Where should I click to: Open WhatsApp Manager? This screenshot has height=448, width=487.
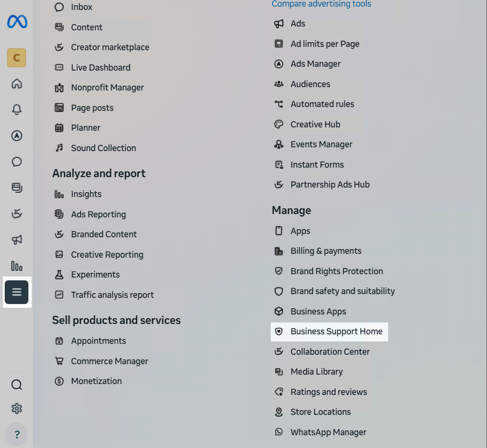pyautogui.click(x=328, y=432)
